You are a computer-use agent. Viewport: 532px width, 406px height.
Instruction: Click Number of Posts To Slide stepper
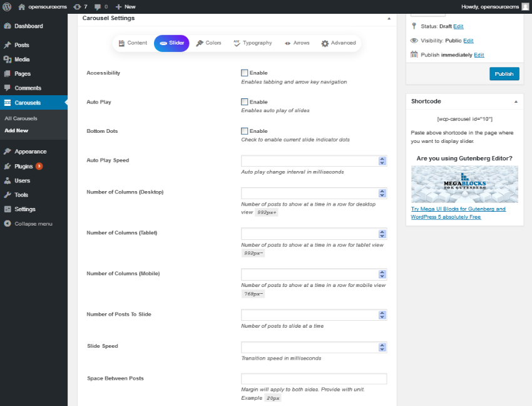[x=382, y=315]
